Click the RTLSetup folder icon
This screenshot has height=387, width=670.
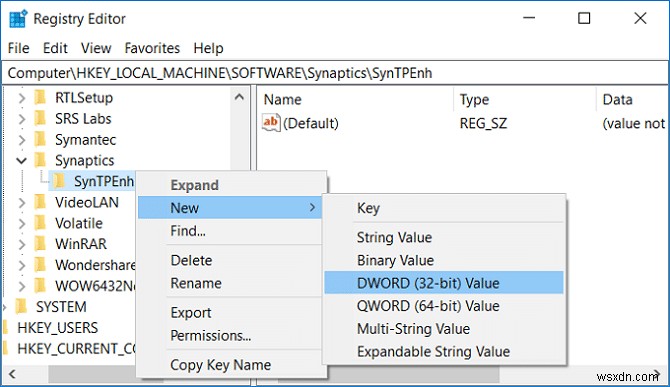tap(40, 97)
